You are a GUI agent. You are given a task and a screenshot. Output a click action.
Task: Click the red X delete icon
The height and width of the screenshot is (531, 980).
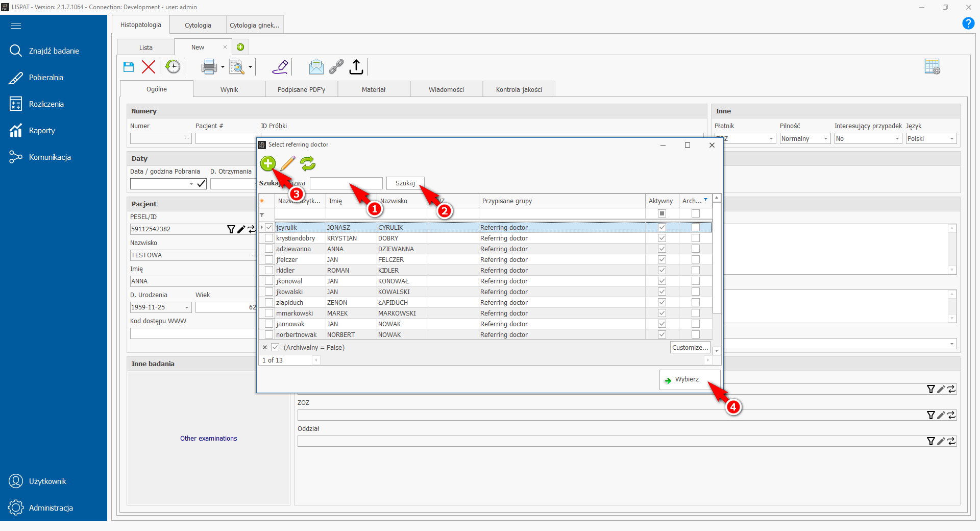pos(149,67)
